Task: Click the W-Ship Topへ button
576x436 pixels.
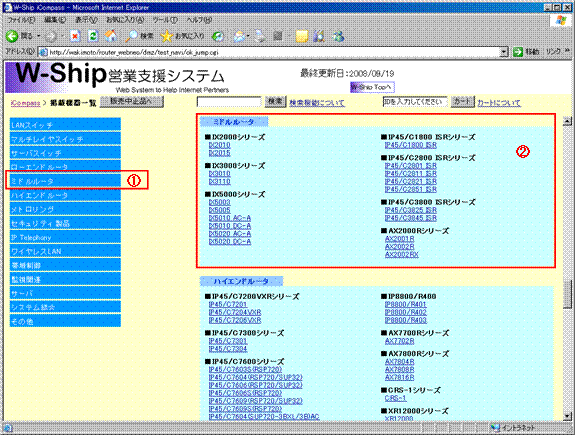Action: (x=372, y=87)
